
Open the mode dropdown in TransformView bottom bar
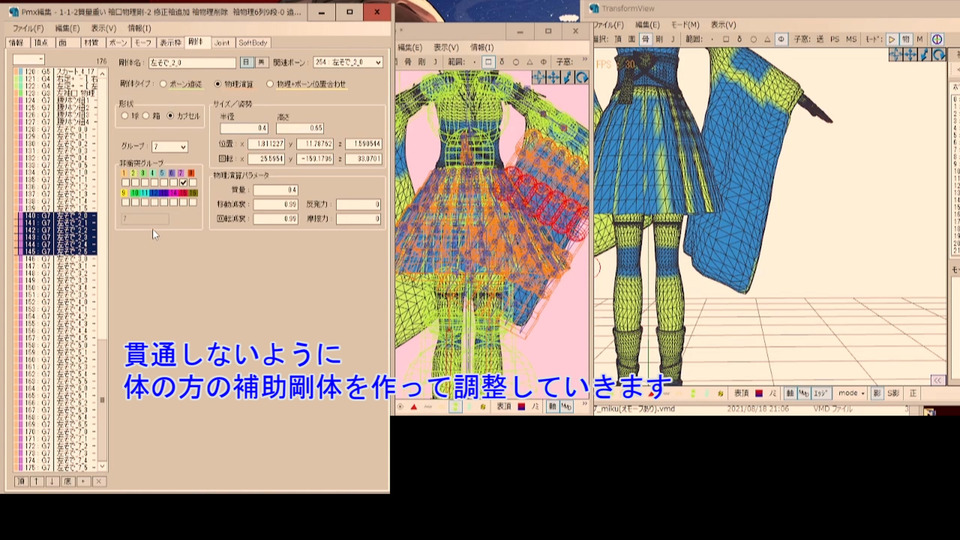coord(851,393)
